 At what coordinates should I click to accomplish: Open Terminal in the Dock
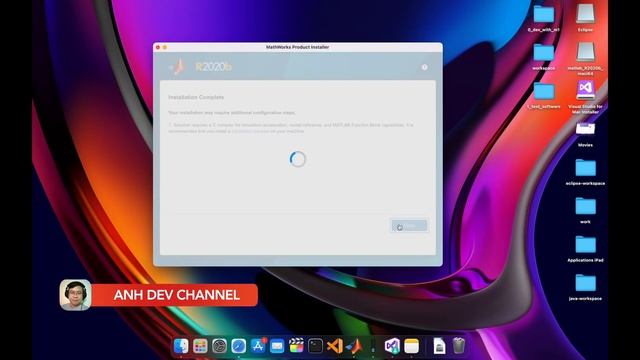pyautogui.click(x=315, y=346)
